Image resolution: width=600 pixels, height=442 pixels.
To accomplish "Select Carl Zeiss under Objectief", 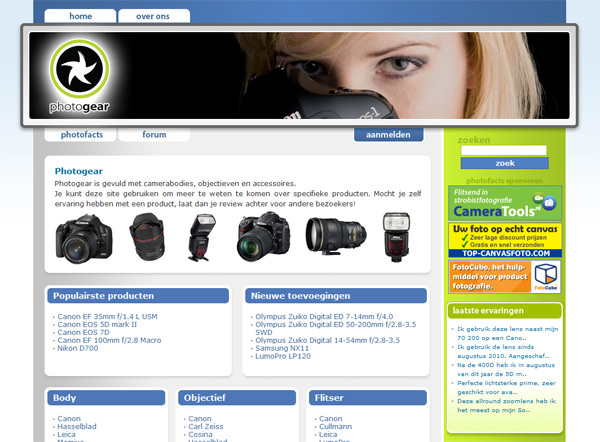I will 205,427.
